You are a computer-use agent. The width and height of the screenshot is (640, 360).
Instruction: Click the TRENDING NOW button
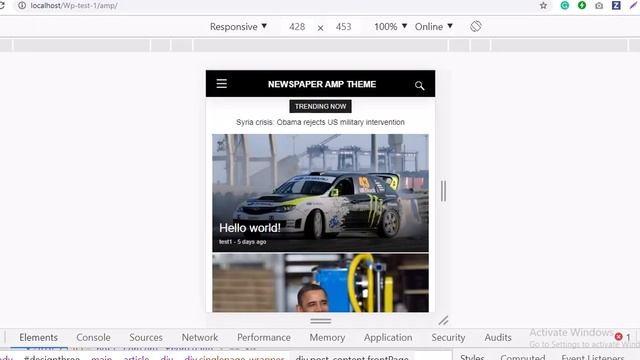(320, 107)
